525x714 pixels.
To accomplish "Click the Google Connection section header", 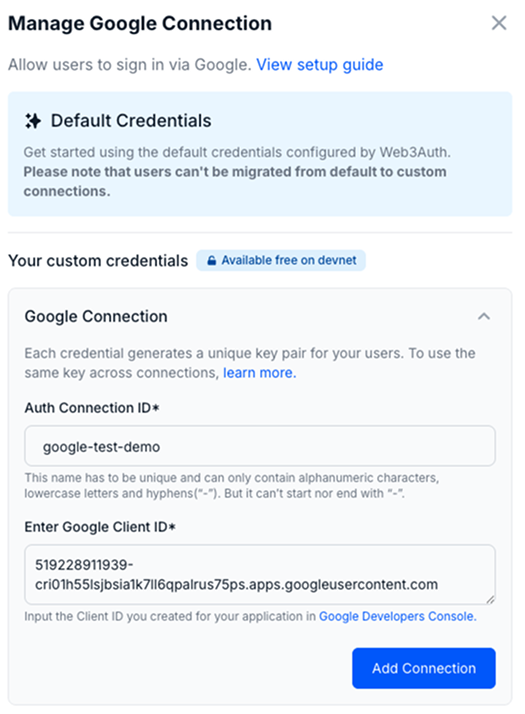I will [x=96, y=316].
